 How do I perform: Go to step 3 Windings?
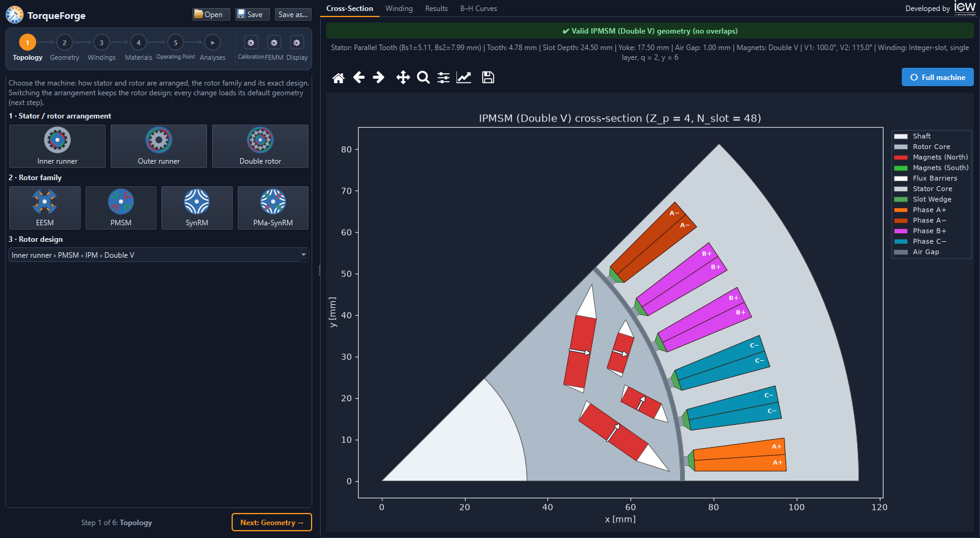(x=101, y=42)
